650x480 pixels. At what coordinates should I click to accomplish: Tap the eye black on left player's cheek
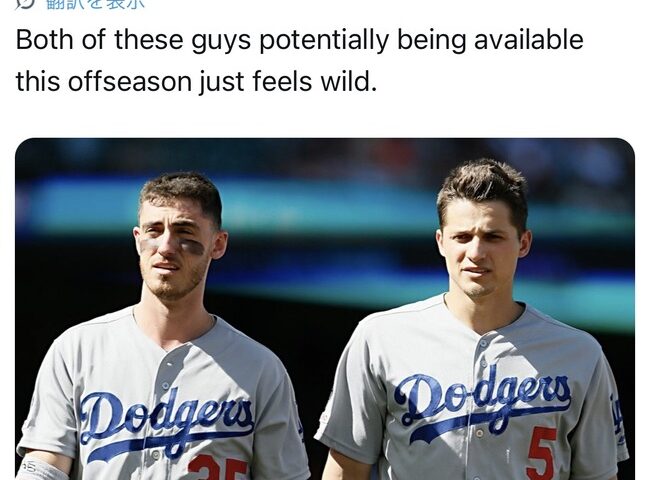[x=192, y=247]
